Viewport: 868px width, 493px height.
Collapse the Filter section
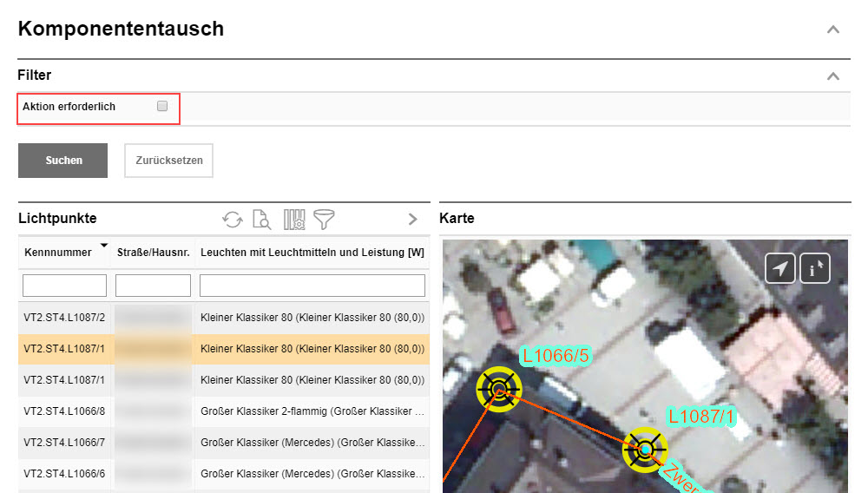(x=833, y=76)
